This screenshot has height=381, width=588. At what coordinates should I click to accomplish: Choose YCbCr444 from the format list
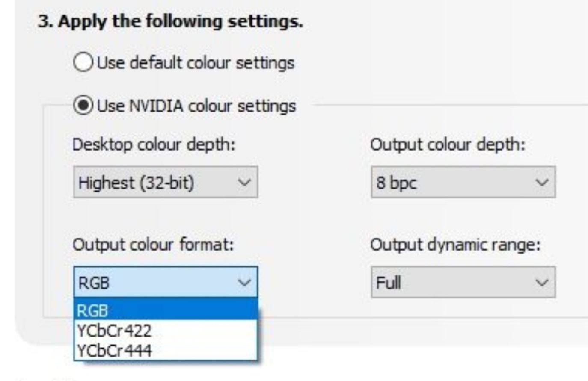click(x=166, y=350)
